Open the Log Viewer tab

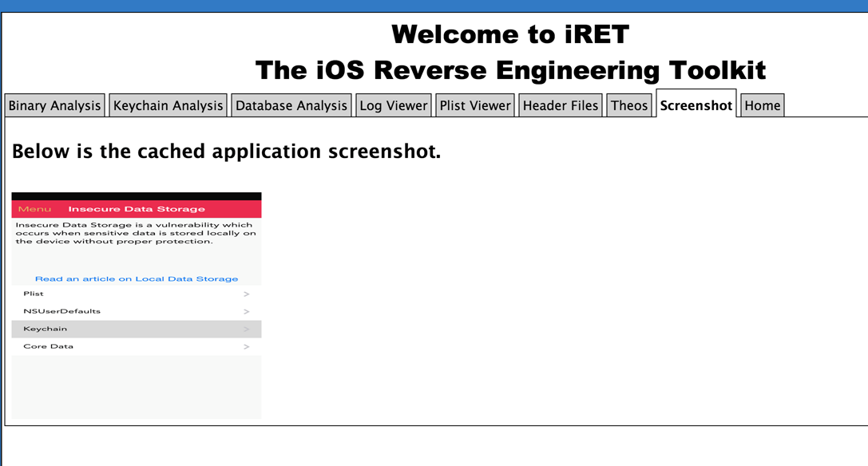click(394, 105)
